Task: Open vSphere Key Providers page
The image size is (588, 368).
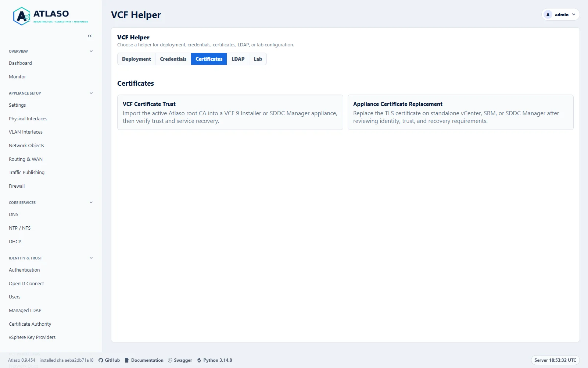Action: pyautogui.click(x=32, y=337)
